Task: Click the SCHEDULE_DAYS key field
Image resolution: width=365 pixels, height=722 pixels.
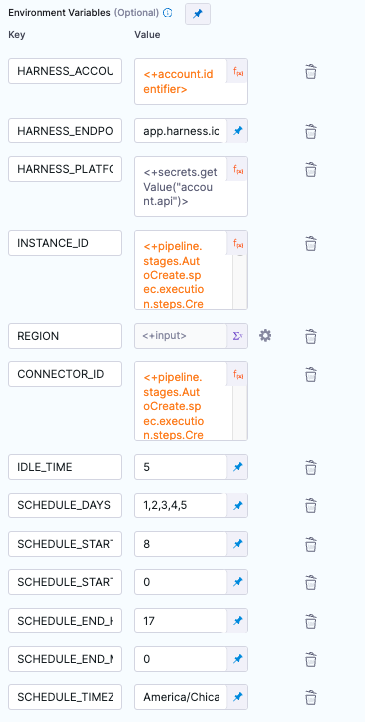Action: point(65,505)
